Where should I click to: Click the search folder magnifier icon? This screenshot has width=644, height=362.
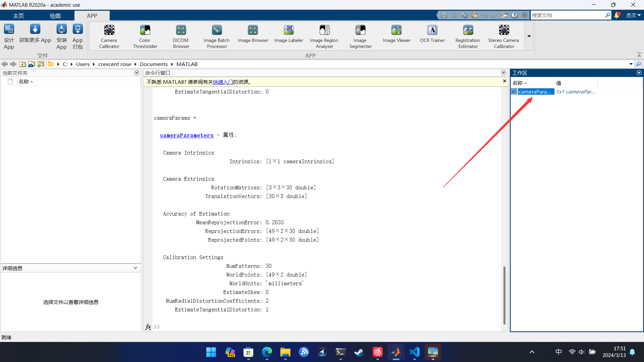point(639,64)
